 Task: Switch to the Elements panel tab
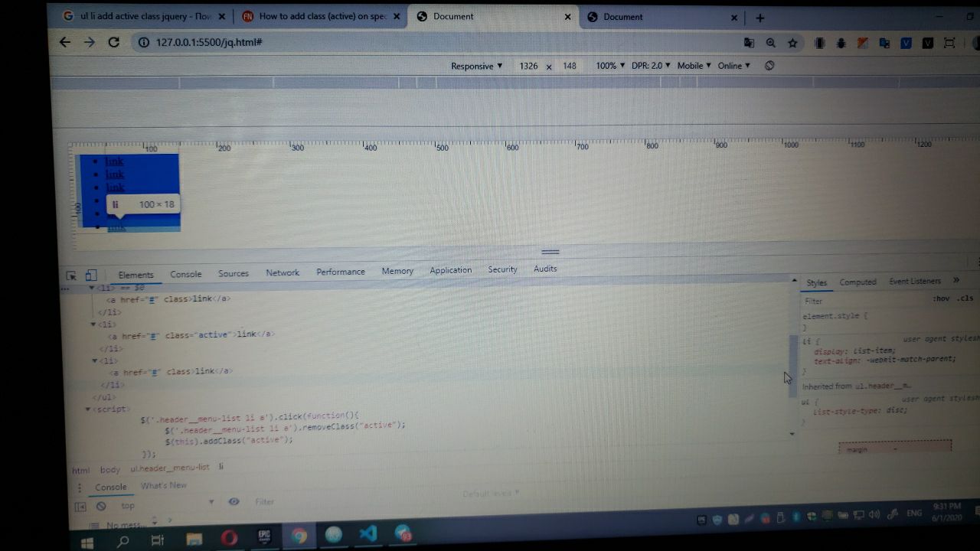pos(136,275)
